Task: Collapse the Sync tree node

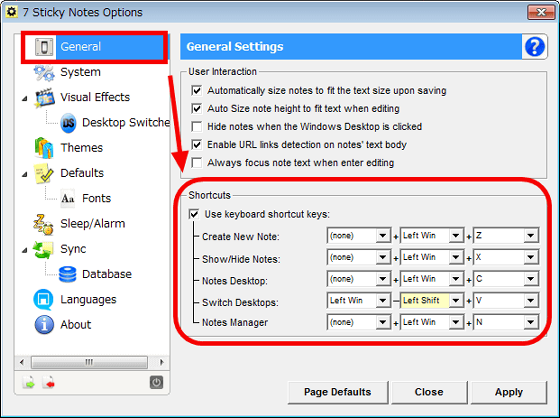Action: tap(25, 250)
